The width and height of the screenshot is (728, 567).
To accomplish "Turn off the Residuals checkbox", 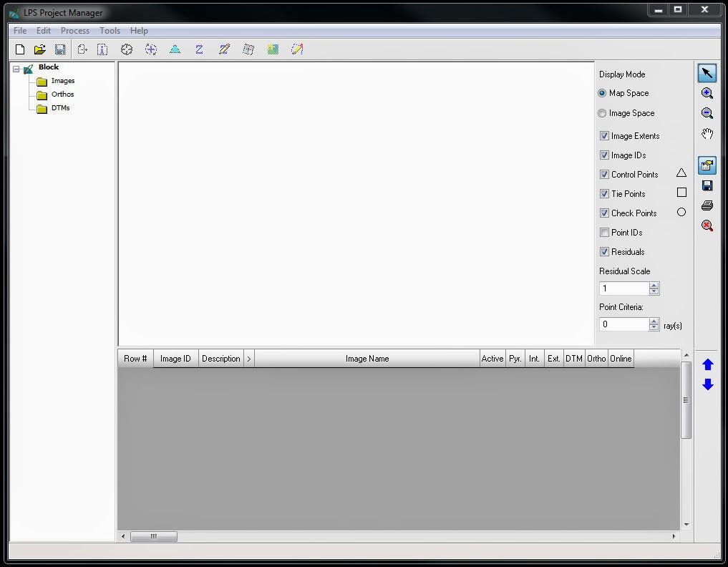I will (604, 252).
